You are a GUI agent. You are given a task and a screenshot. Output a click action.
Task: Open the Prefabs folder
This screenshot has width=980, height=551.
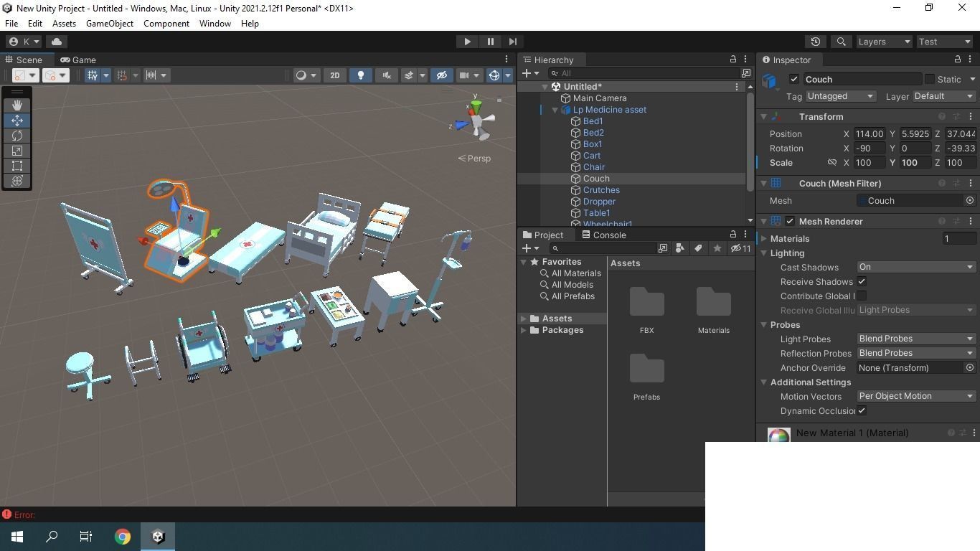(646, 377)
